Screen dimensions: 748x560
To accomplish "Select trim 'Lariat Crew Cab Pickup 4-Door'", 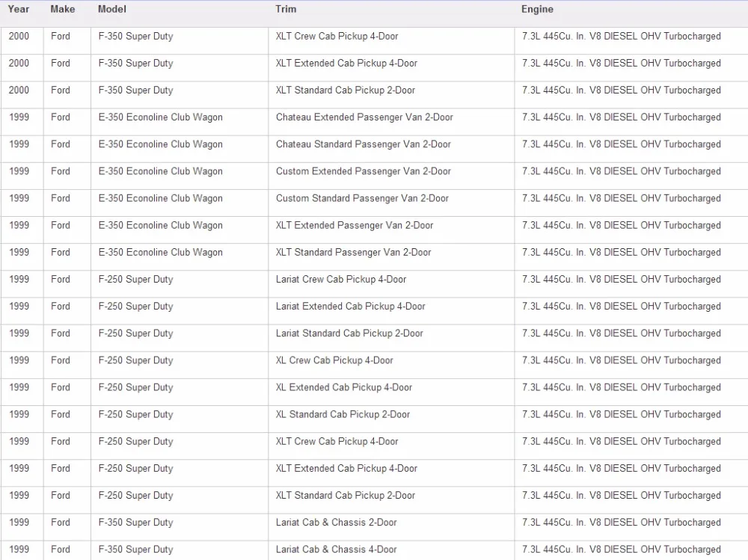I will tap(341, 280).
